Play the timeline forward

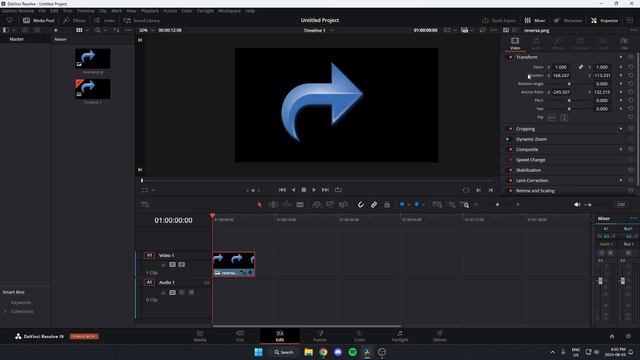point(314,190)
